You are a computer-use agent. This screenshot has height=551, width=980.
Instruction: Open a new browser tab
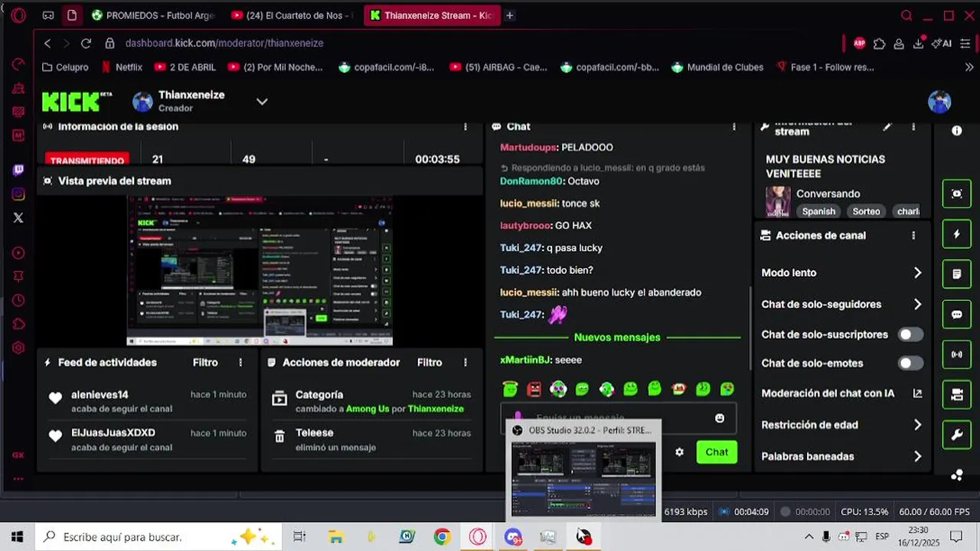pyautogui.click(x=510, y=15)
